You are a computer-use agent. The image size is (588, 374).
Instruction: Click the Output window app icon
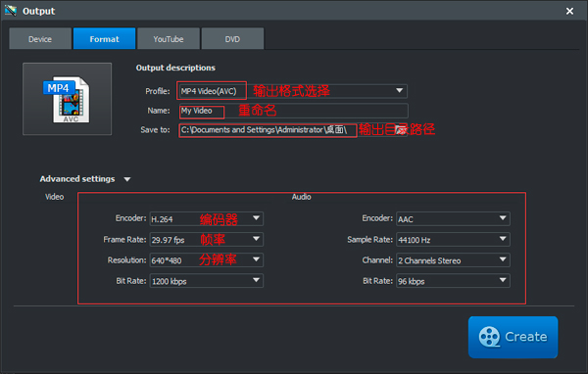[x=11, y=11]
